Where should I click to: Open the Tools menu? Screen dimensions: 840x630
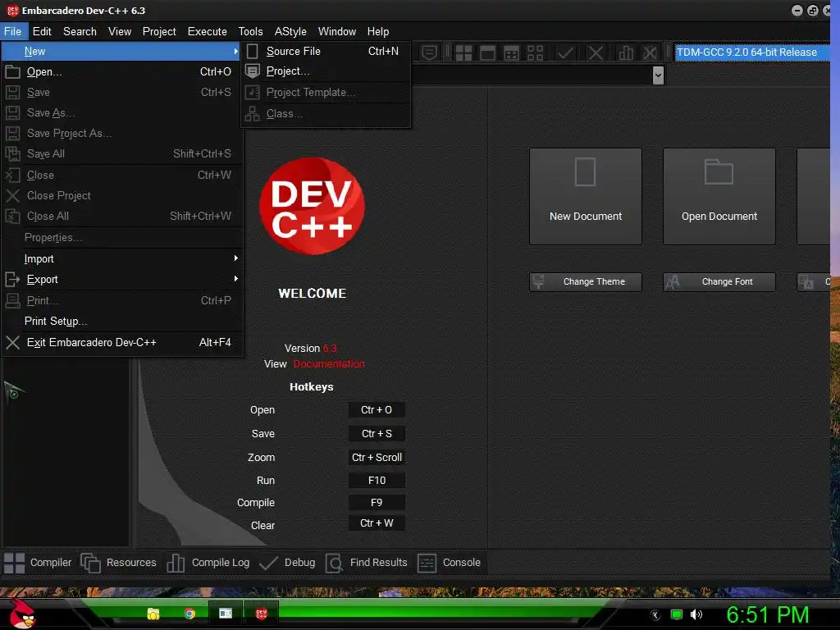click(251, 32)
